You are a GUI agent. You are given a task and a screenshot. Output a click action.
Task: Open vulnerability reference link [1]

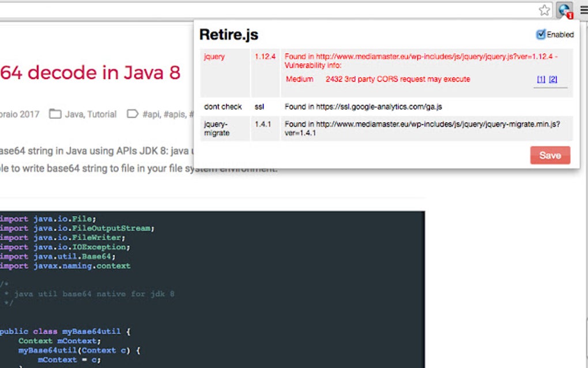(541, 79)
